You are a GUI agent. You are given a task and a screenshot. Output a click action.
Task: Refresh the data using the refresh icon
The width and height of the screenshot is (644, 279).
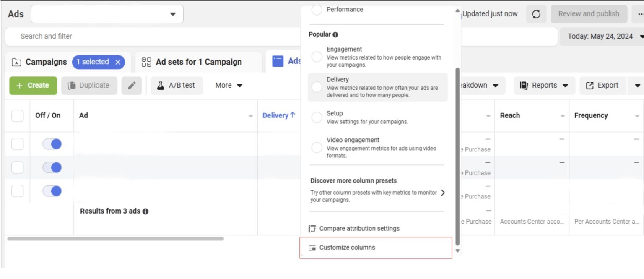click(x=537, y=14)
